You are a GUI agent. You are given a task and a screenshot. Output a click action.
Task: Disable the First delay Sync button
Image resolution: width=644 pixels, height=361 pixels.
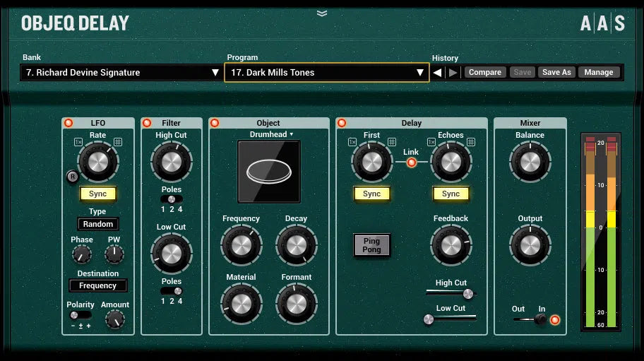point(371,194)
